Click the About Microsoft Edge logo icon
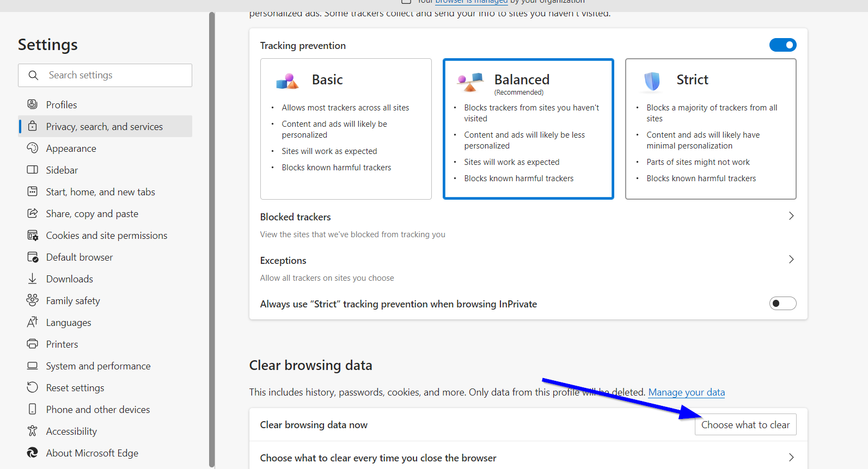 pos(33,453)
